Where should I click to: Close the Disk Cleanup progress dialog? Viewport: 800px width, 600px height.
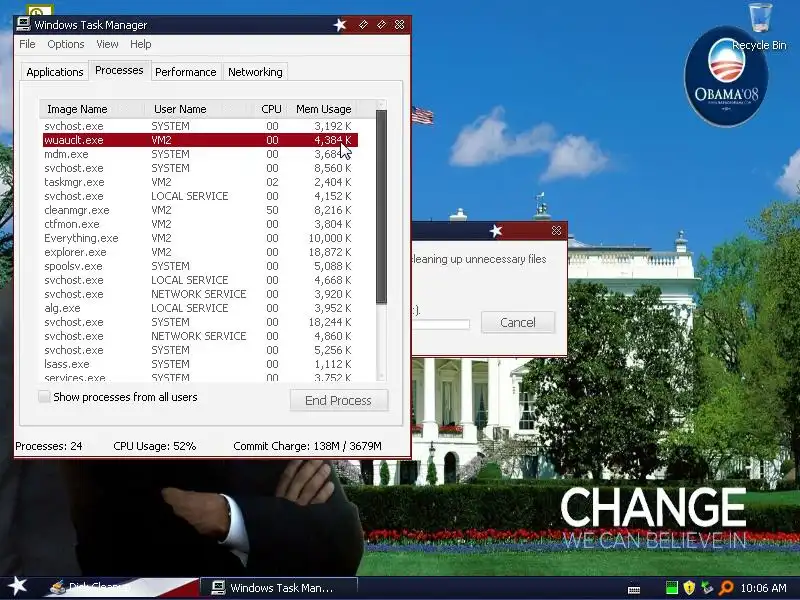coord(556,231)
